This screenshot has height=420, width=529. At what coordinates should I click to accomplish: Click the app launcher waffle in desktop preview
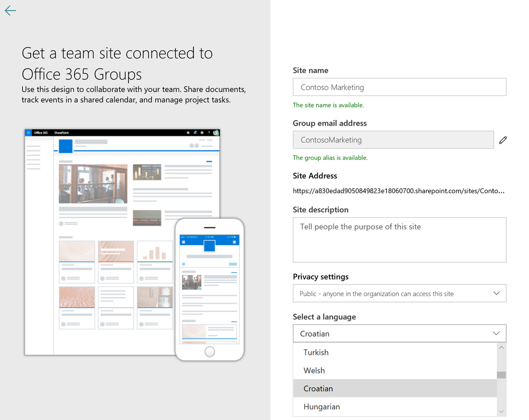(x=29, y=133)
